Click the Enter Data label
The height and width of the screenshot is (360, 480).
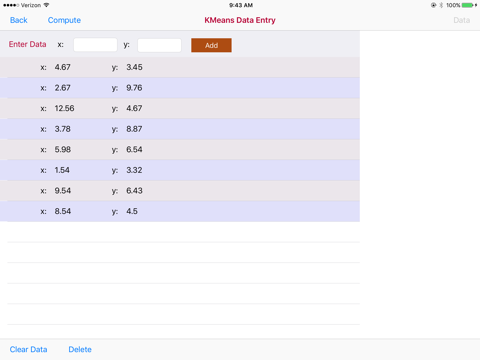tap(27, 44)
